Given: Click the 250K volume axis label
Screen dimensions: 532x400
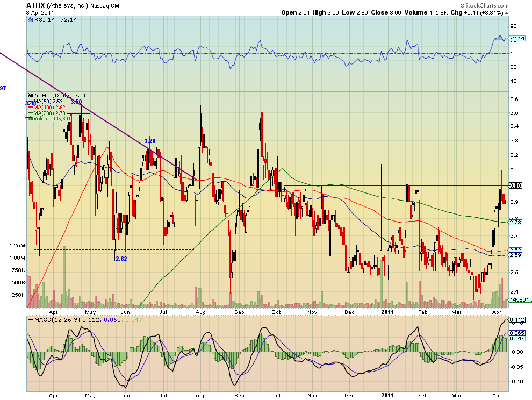Looking at the screenshot, I should (x=19, y=295).
